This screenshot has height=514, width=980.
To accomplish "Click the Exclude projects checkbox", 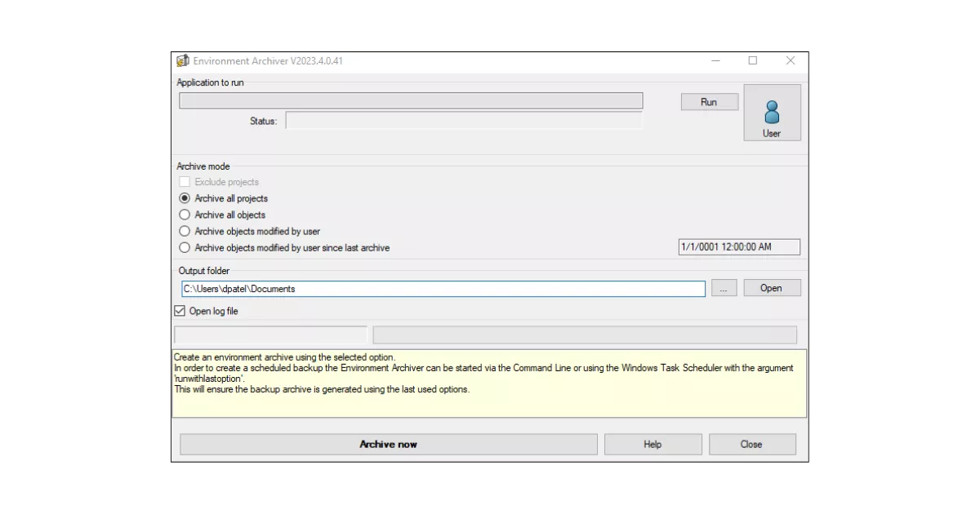I will [184, 181].
